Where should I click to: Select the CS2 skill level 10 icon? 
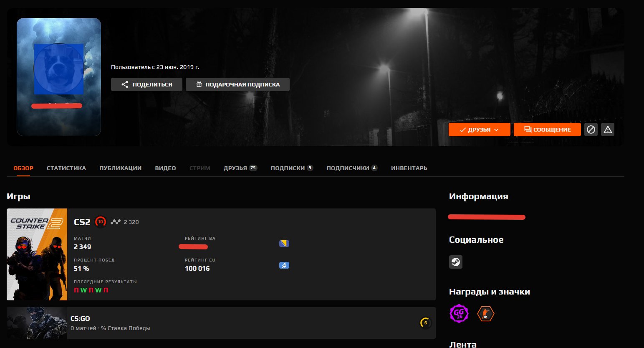click(100, 222)
